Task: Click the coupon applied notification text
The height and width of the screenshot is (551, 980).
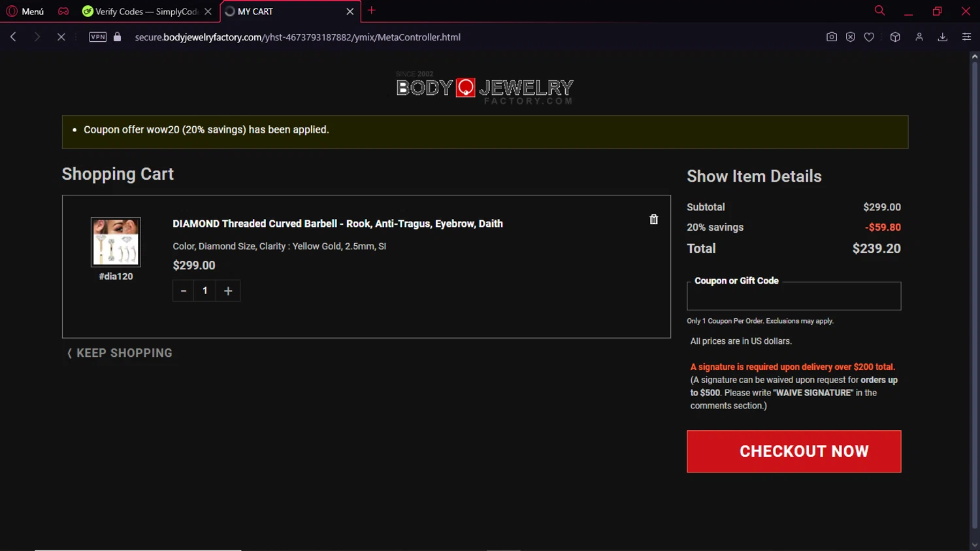Action: click(206, 129)
